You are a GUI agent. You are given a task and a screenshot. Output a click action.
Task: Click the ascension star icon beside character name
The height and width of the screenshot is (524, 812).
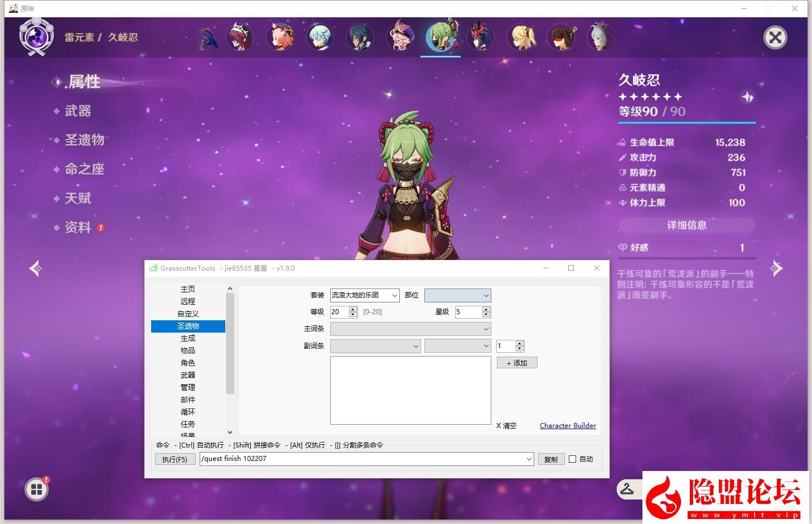click(747, 97)
